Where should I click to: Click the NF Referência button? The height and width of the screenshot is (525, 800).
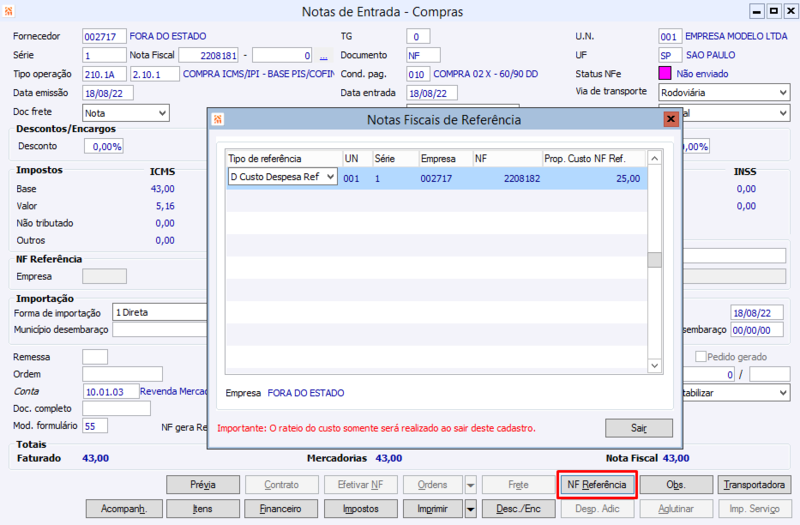pos(596,485)
